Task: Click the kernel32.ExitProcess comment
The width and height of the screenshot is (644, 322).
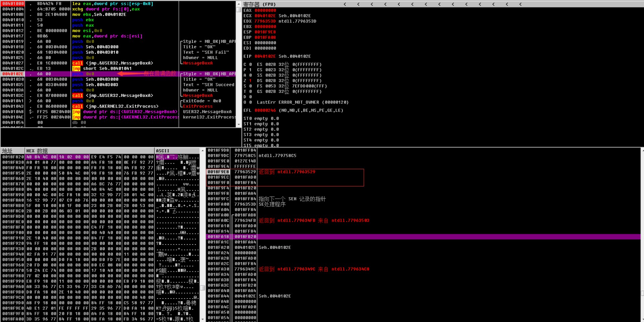Action: tap(209, 117)
